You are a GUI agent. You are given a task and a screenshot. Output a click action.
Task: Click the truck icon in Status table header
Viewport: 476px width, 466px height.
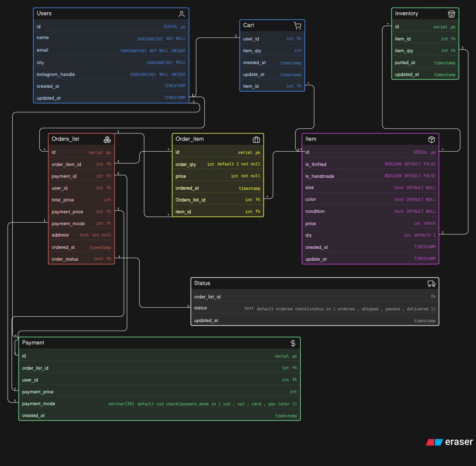pyautogui.click(x=432, y=283)
